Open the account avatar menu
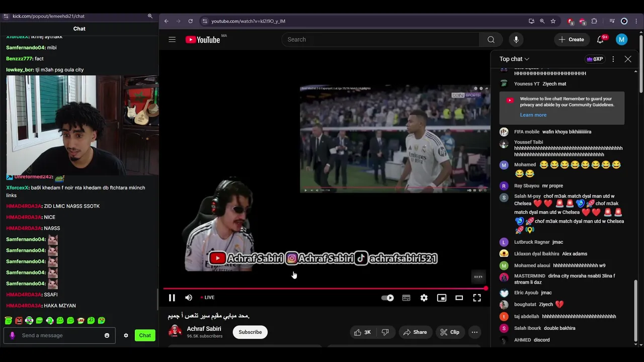Screen dimensions: 644x362 coord(622,40)
